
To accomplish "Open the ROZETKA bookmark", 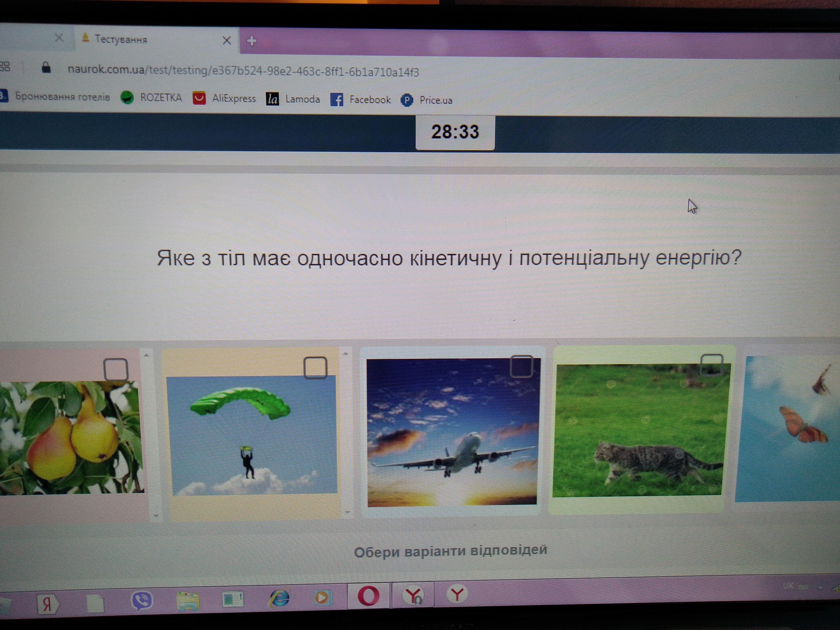I will [x=151, y=98].
